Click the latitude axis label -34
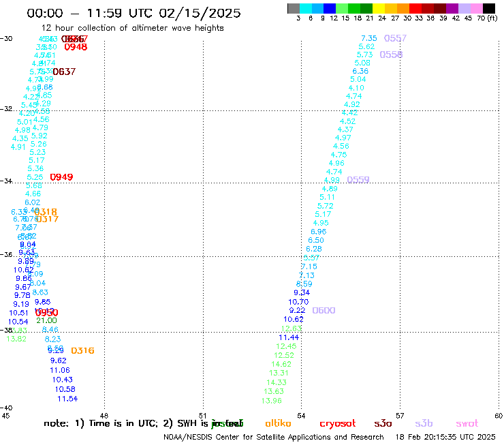The width and height of the screenshot is (504, 443). click(6, 181)
